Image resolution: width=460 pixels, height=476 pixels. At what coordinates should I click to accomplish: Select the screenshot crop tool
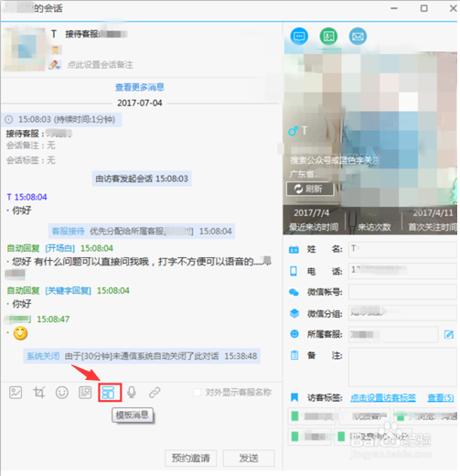[39, 393]
